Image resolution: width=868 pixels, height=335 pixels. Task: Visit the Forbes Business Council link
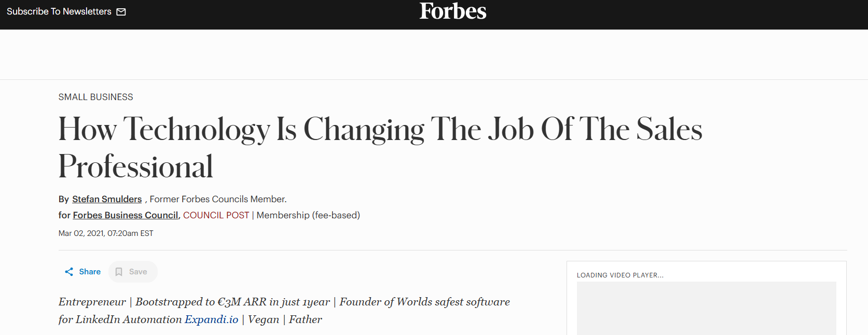[126, 215]
